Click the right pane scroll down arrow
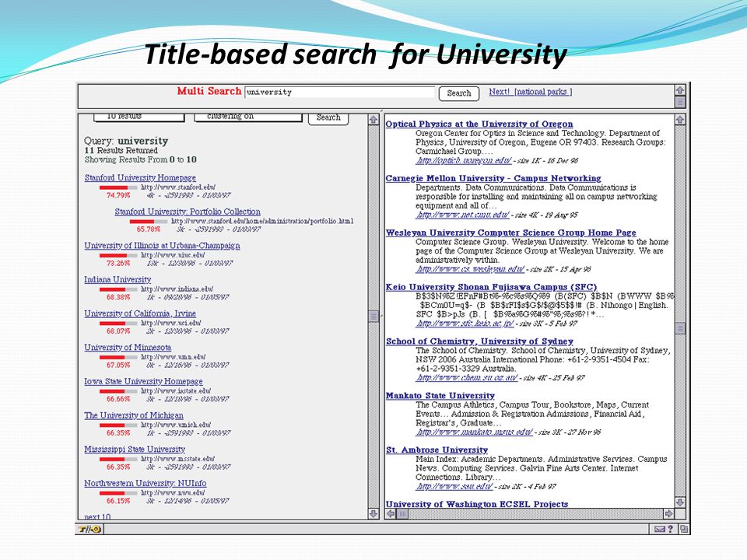The height and width of the screenshot is (560, 747). tap(680, 502)
